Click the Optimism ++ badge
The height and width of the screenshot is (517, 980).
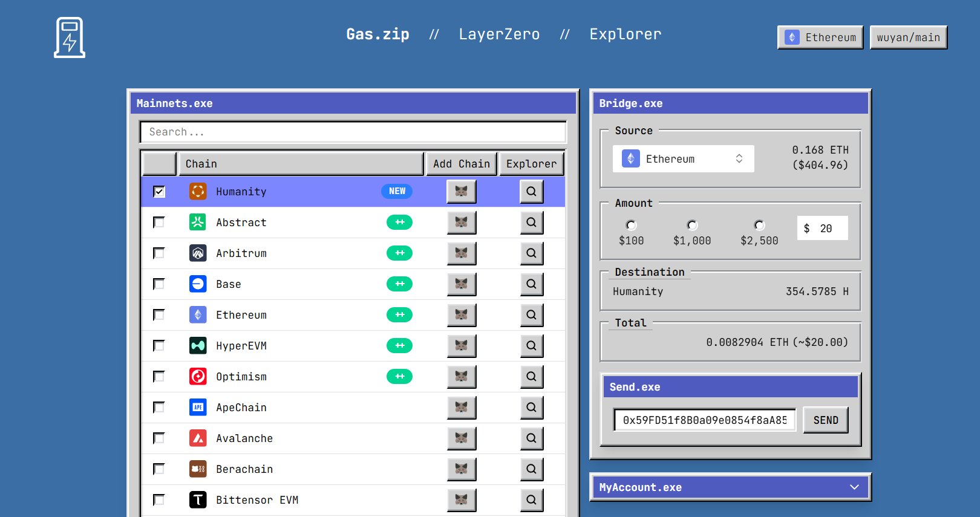click(x=399, y=377)
